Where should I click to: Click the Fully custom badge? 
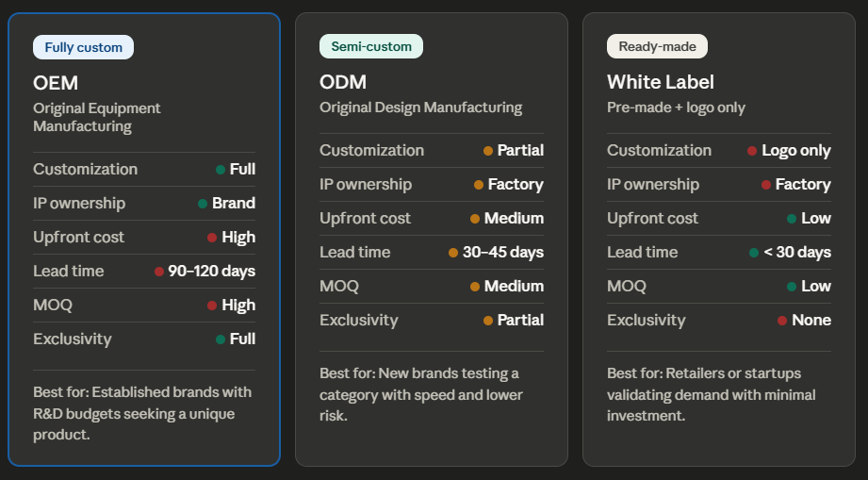click(x=83, y=47)
